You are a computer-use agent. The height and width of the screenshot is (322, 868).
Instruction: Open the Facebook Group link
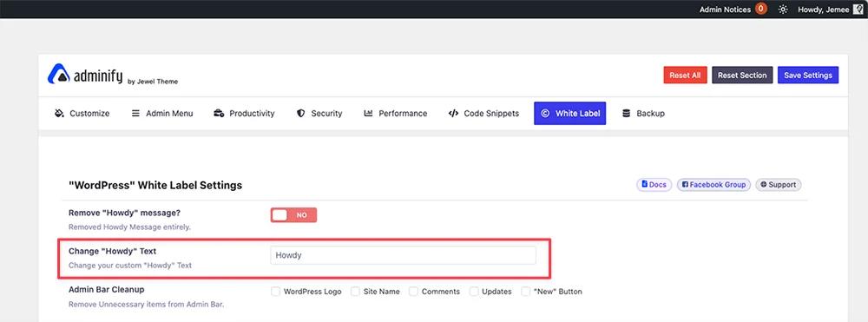(x=713, y=185)
